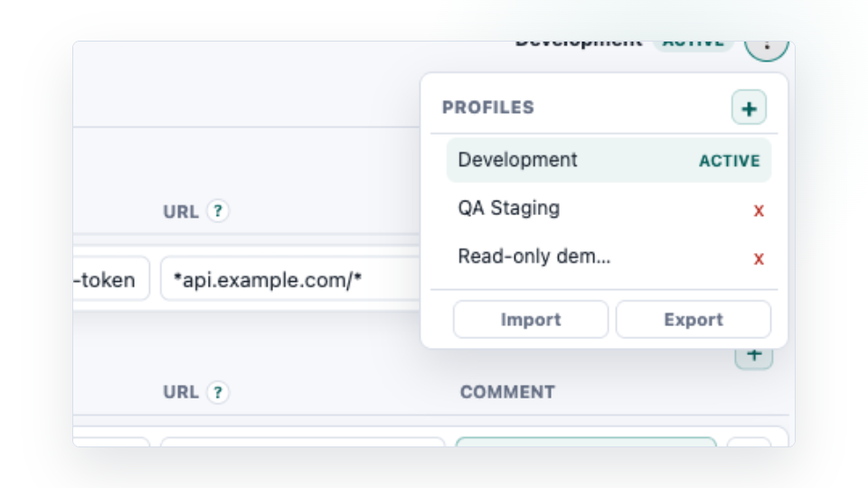Show help for the lower URL column
The image size is (868, 488).
pyautogui.click(x=218, y=392)
